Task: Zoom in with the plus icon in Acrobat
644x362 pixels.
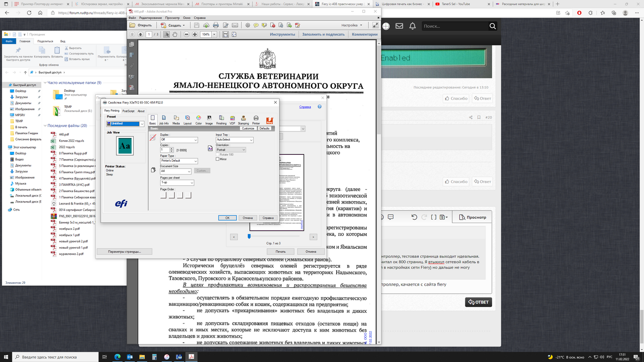Action: tap(195, 34)
